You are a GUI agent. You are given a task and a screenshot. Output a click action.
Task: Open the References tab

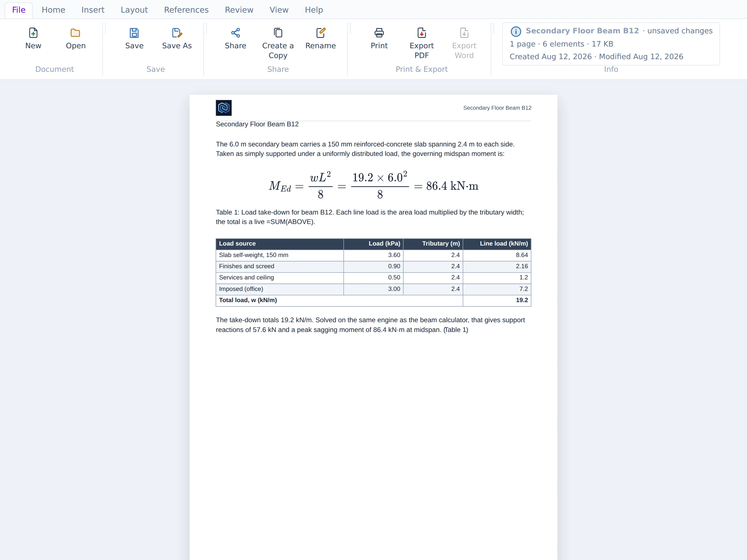pyautogui.click(x=186, y=10)
